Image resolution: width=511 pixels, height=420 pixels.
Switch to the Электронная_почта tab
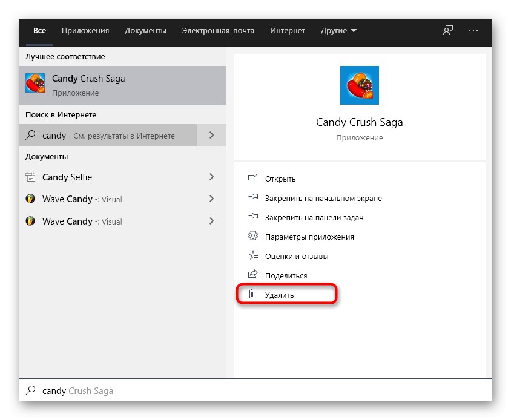(x=218, y=31)
